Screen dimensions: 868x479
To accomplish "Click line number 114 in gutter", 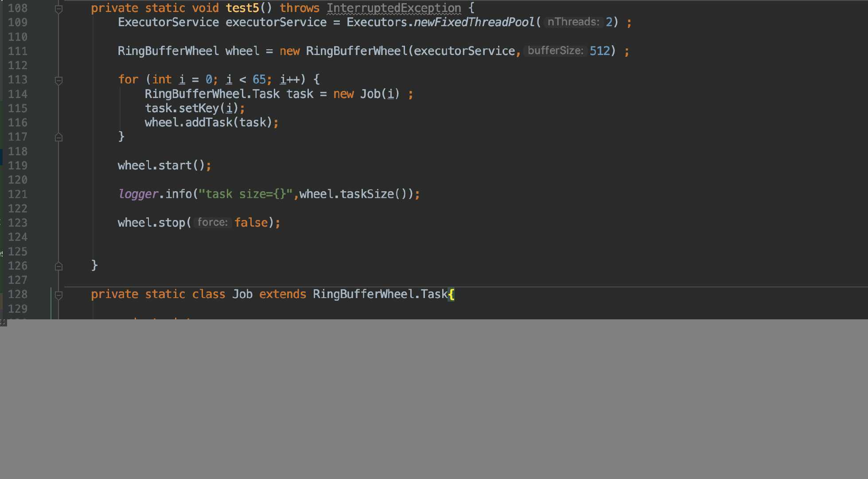I will [x=18, y=94].
